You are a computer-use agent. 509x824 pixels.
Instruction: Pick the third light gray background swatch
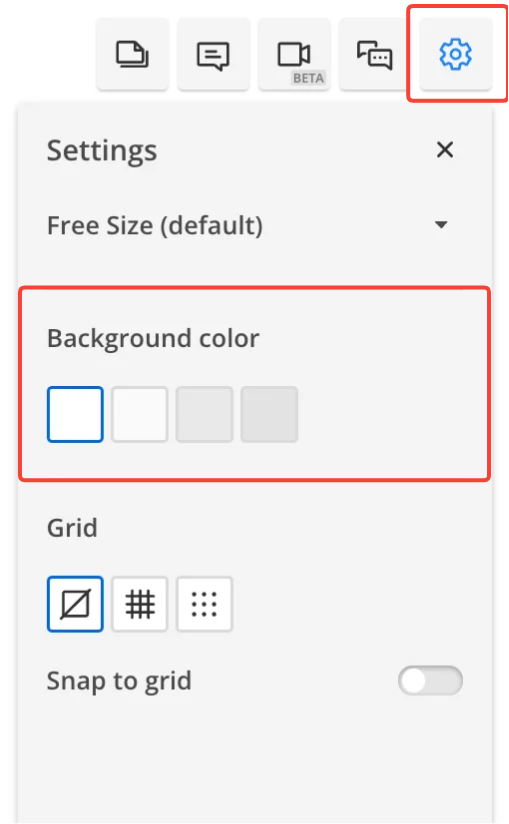click(204, 414)
